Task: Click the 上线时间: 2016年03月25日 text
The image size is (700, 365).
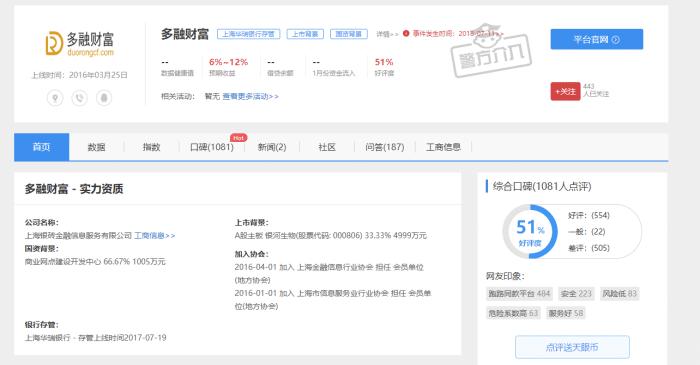Action: (79, 75)
